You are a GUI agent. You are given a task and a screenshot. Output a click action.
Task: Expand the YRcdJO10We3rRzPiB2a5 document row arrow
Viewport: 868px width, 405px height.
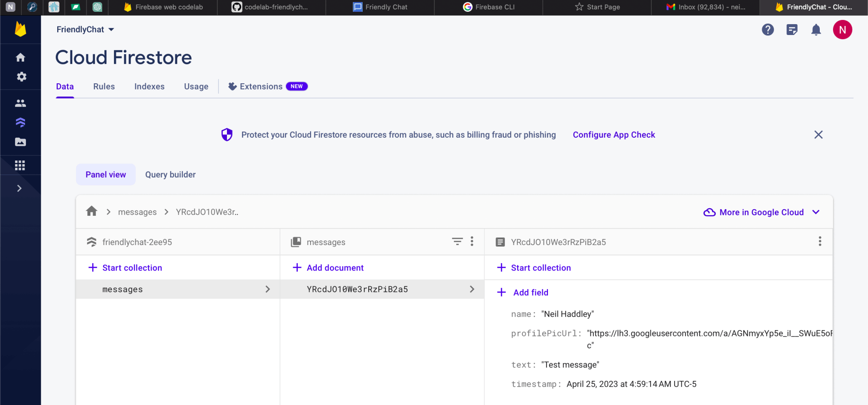472,289
